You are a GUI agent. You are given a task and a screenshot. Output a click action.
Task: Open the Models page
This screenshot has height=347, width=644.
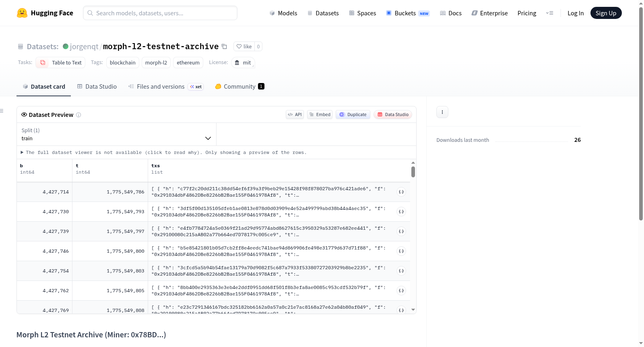[x=283, y=13]
